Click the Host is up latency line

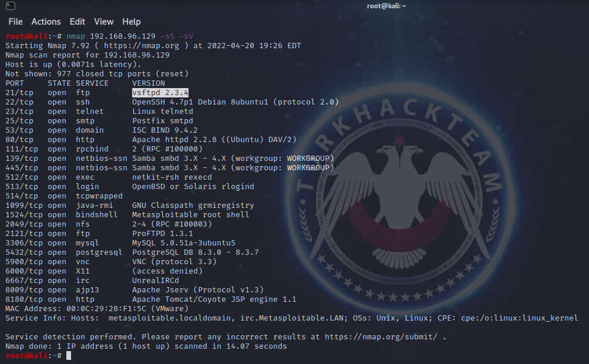[x=73, y=65]
